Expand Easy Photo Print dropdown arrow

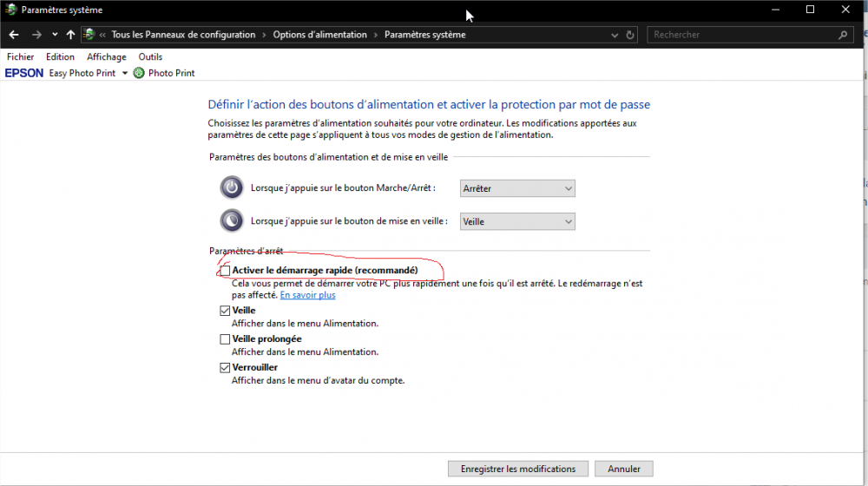[x=124, y=73]
